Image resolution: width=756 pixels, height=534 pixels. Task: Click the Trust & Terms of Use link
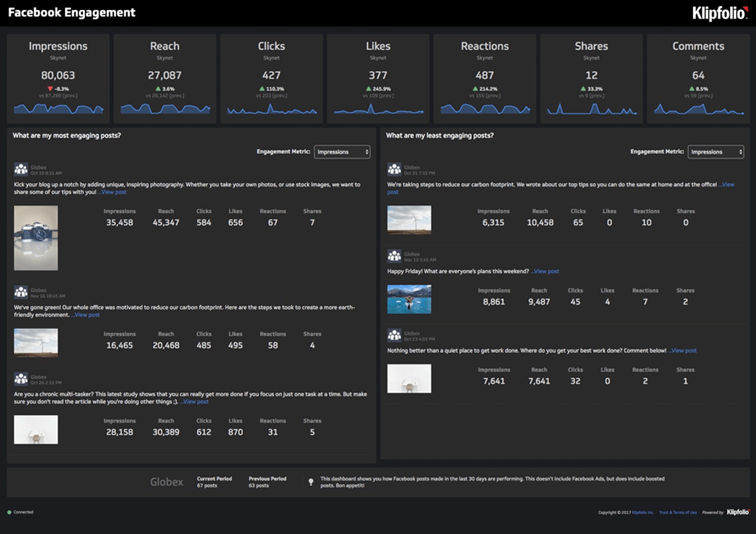click(x=677, y=512)
